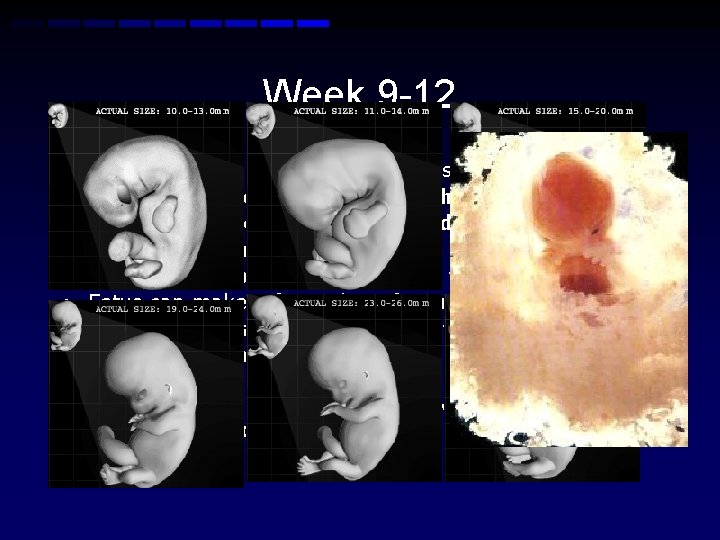This screenshot has height=540, width=720.
Task: Click the color photograph of the embryo
Action: (x=568, y=289)
